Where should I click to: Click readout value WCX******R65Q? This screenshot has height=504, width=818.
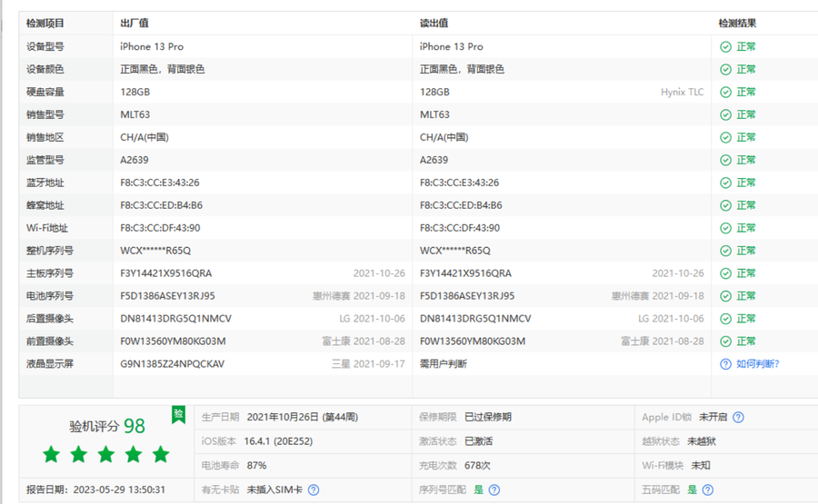pos(455,251)
